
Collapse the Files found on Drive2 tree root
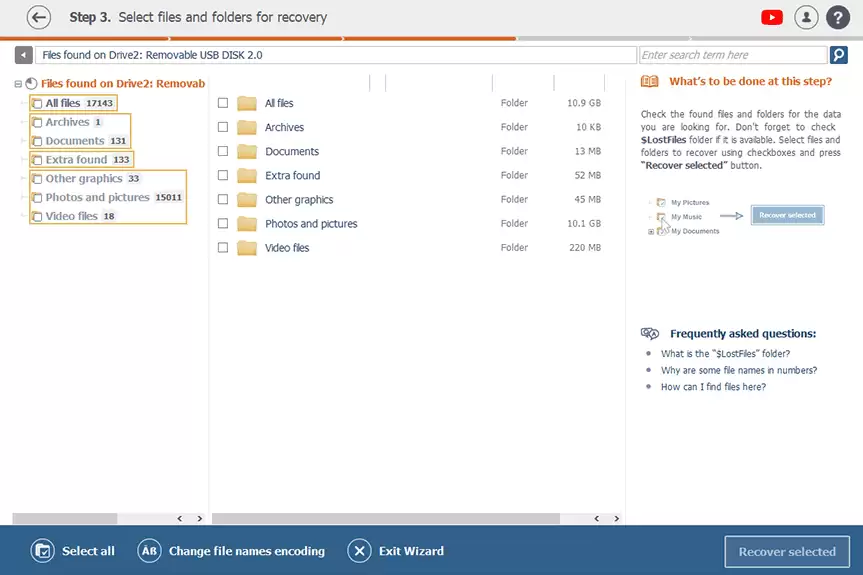click(18, 84)
